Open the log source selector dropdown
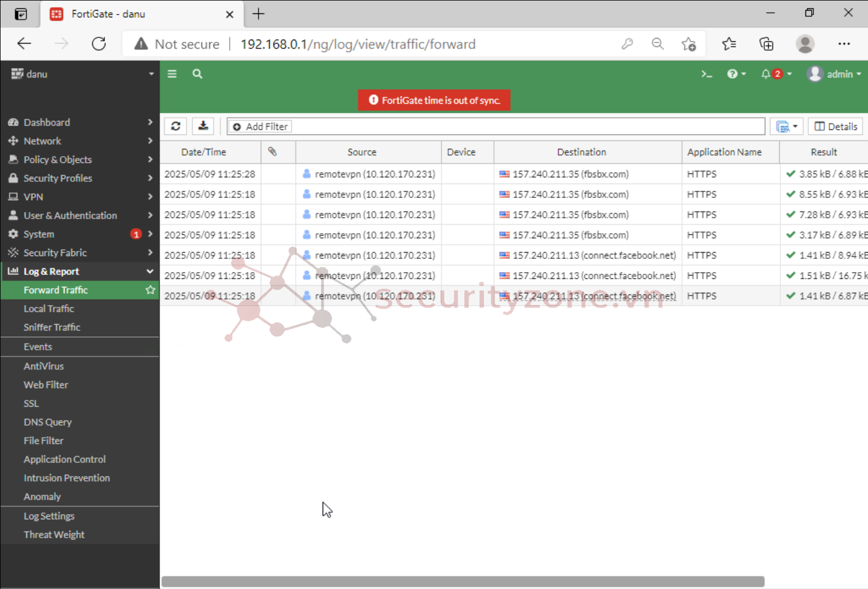The height and width of the screenshot is (589, 868). 787,127
